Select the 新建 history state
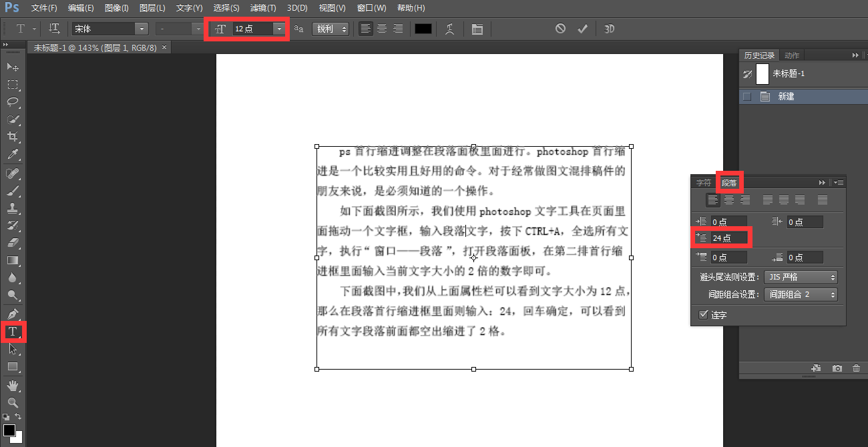The width and height of the screenshot is (868, 447). [804, 97]
